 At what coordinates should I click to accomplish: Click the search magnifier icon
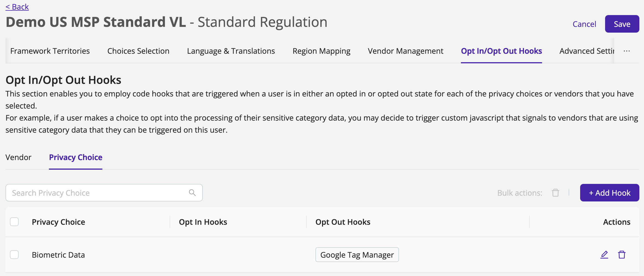pyautogui.click(x=192, y=193)
